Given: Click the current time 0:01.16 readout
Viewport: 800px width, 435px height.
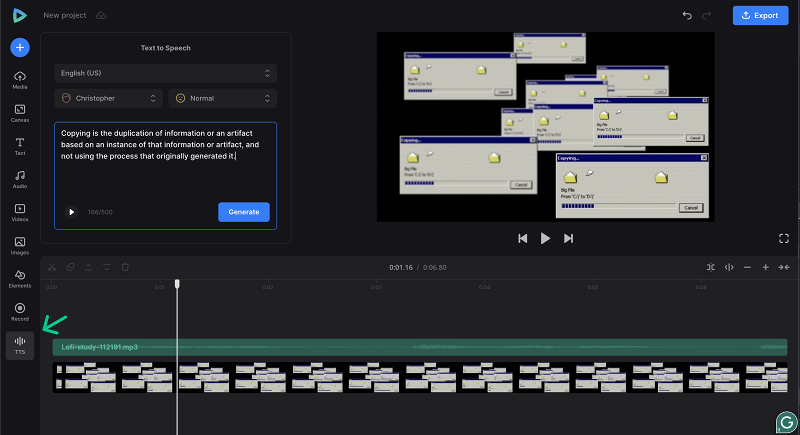Looking at the screenshot, I should point(401,267).
